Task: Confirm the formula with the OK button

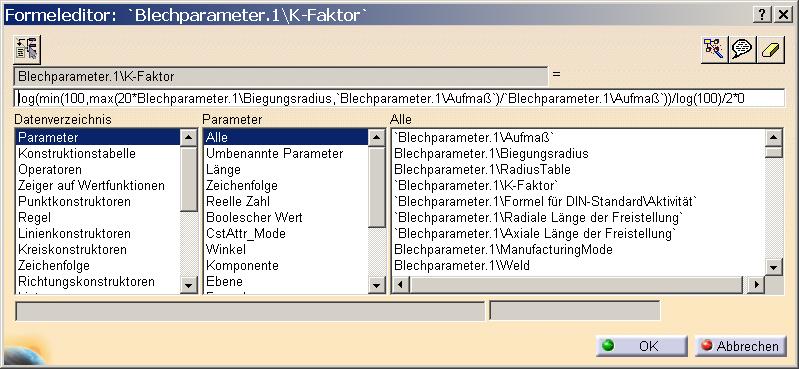Action: pos(642,346)
